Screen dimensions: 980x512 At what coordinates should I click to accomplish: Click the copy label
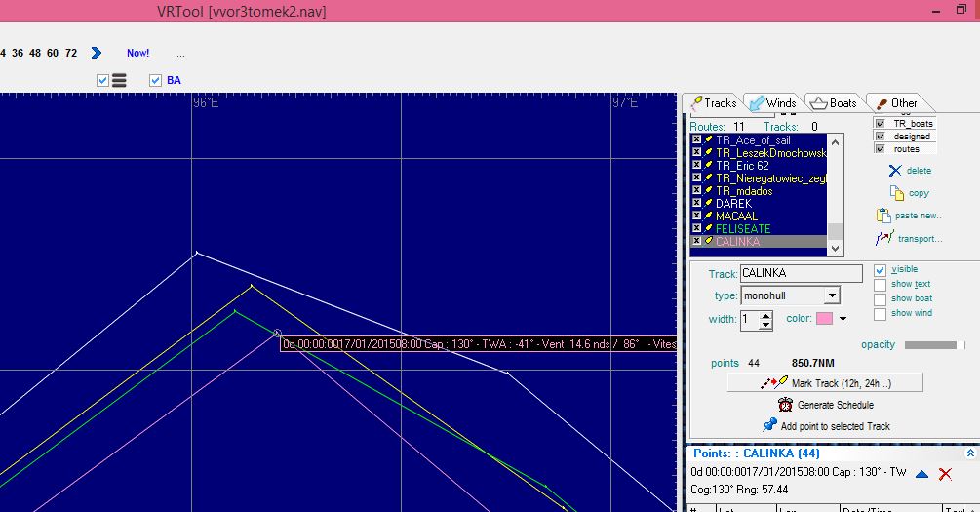(919, 193)
